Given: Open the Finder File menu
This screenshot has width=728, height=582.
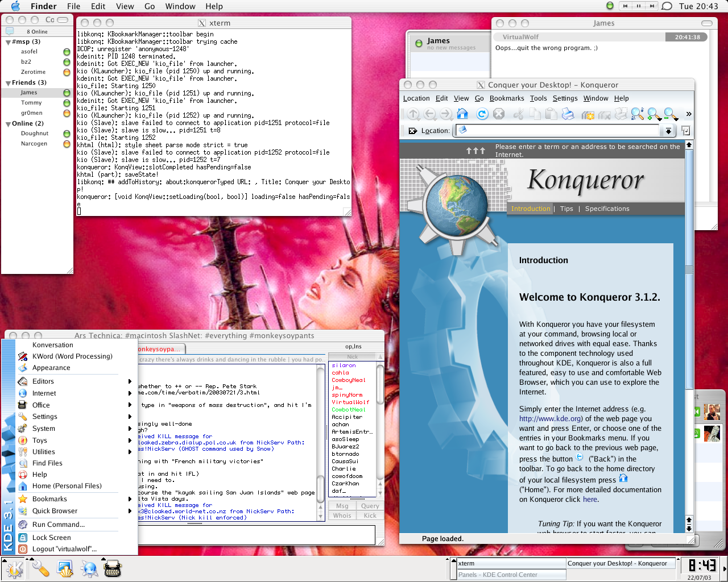Looking at the screenshot, I should [73, 6].
